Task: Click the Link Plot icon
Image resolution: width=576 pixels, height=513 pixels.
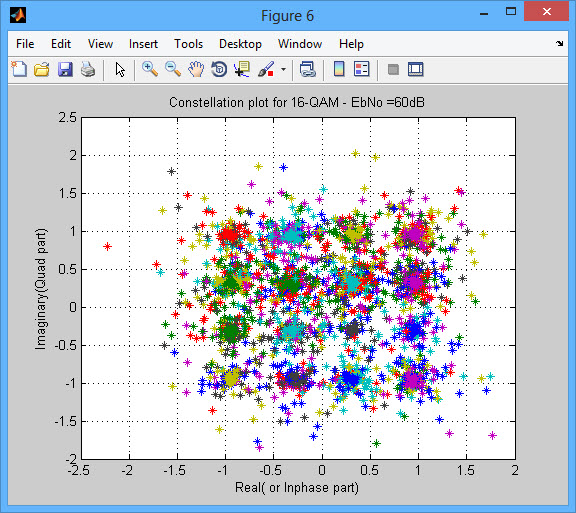Action: (307, 69)
